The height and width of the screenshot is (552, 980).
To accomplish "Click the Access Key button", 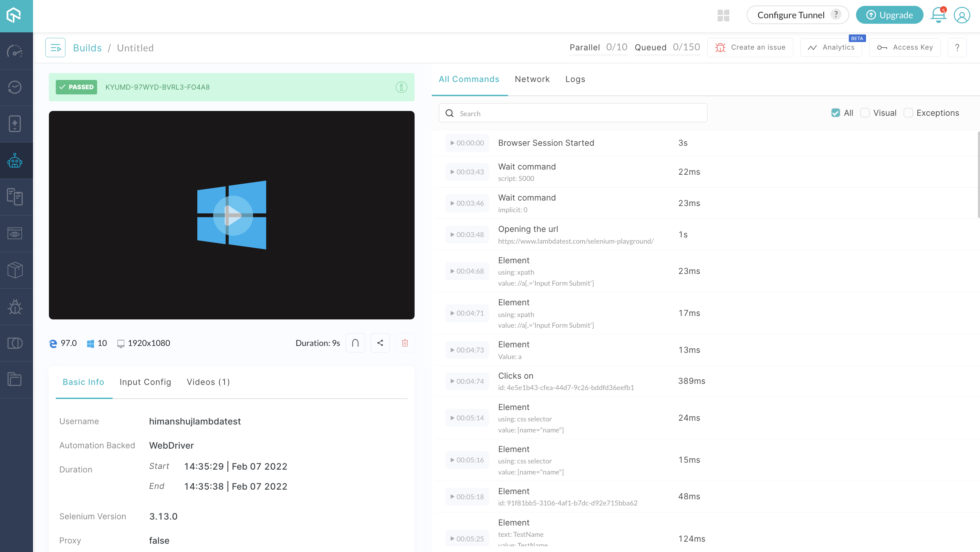I will (905, 48).
